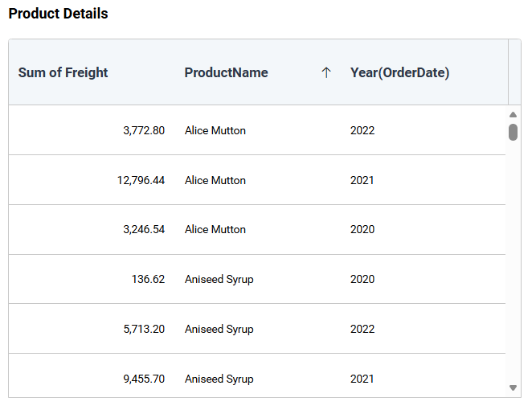Click Alice Mutton in the 2021 row
532x406 pixels.
point(215,180)
